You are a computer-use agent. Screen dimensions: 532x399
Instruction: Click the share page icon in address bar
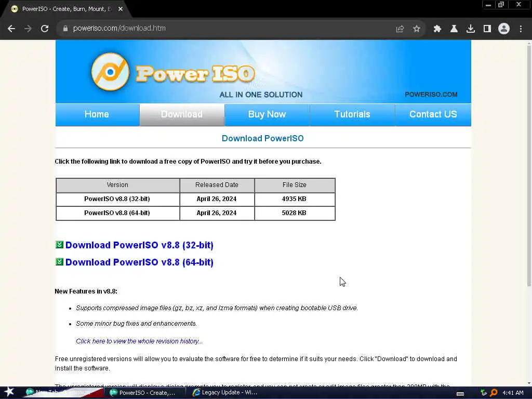tap(400, 29)
